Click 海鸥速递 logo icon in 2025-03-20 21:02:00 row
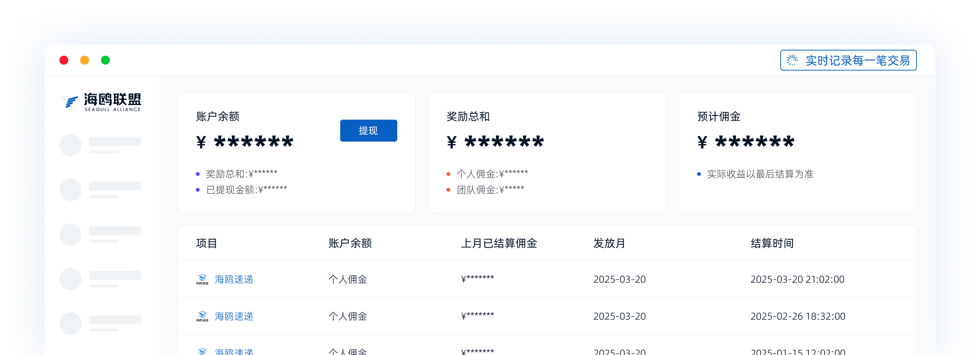The width and height of the screenshot is (980, 355). (x=202, y=279)
